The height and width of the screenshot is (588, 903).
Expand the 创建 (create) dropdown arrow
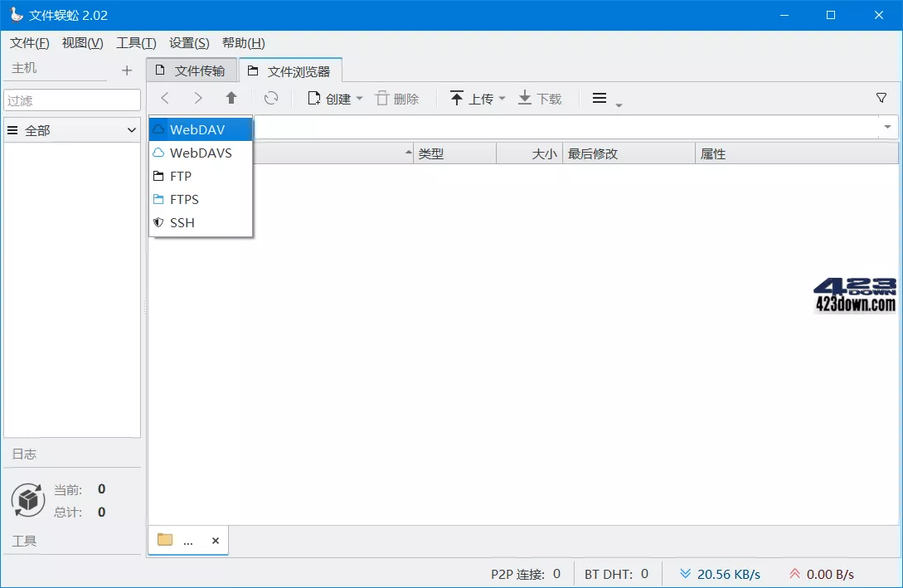359,98
